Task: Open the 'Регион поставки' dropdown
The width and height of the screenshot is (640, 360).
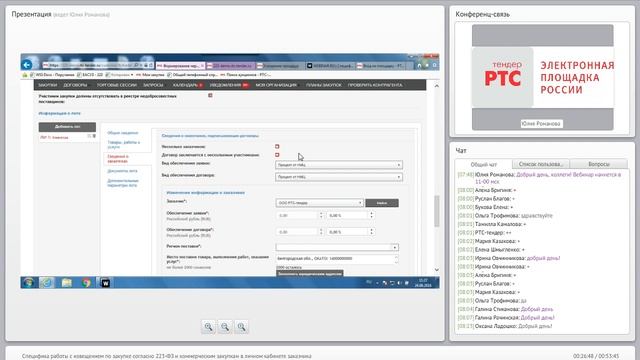Action: click(337, 247)
